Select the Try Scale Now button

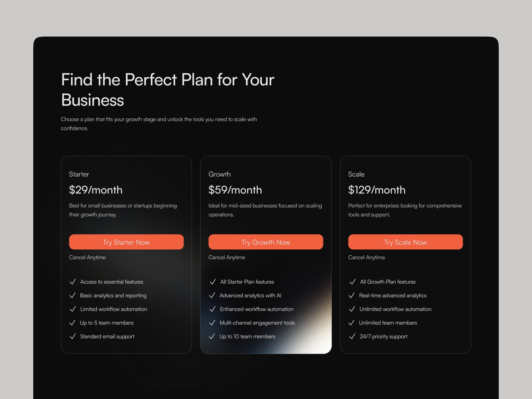pos(405,242)
